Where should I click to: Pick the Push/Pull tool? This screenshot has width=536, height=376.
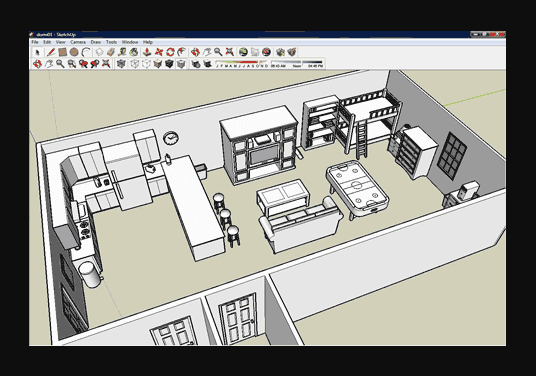click(x=147, y=52)
